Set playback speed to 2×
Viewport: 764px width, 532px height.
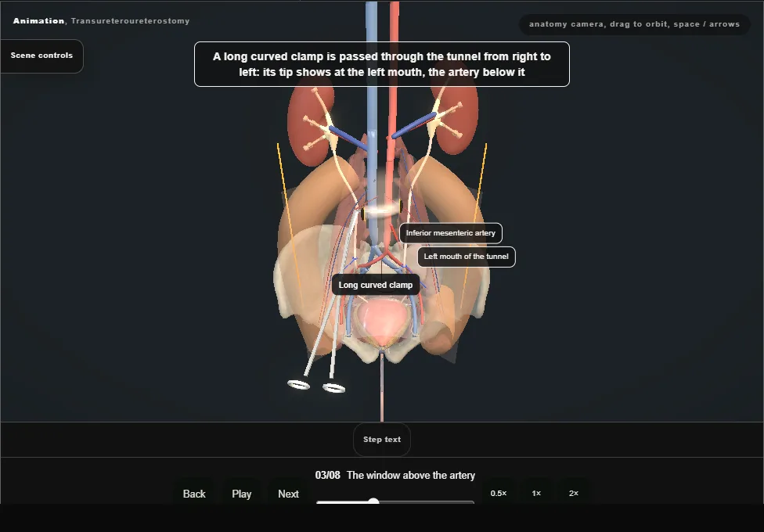574,493
